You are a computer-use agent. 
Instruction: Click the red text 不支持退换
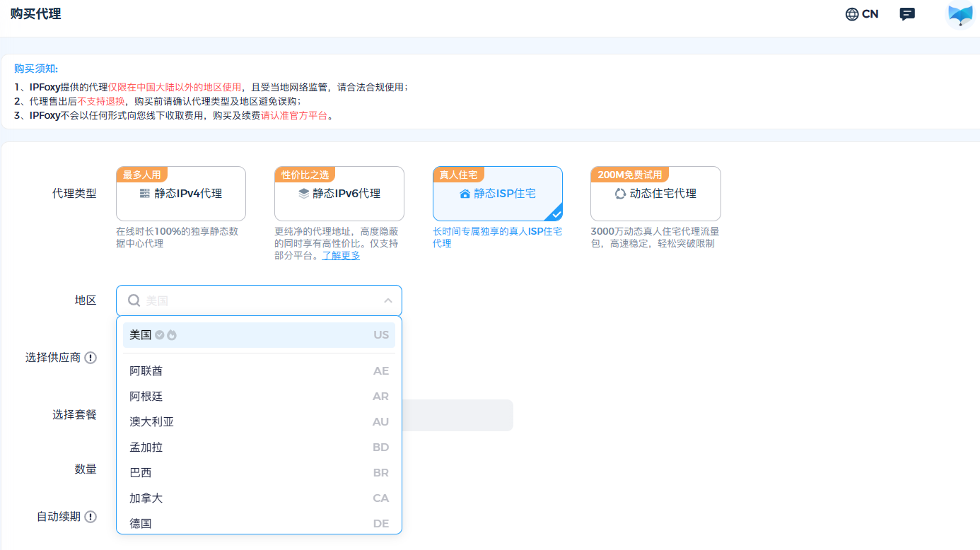coord(101,101)
